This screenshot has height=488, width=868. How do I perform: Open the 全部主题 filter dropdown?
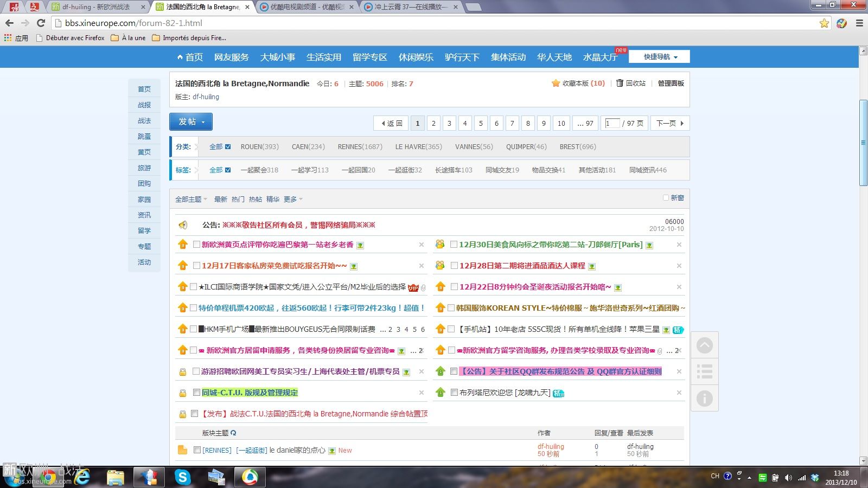(191, 200)
